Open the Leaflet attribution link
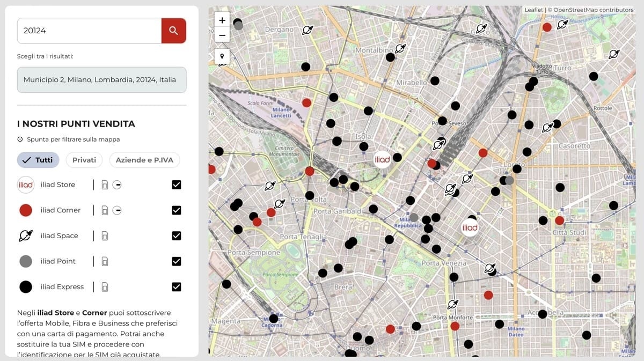This screenshot has width=644, height=361. coord(533,10)
